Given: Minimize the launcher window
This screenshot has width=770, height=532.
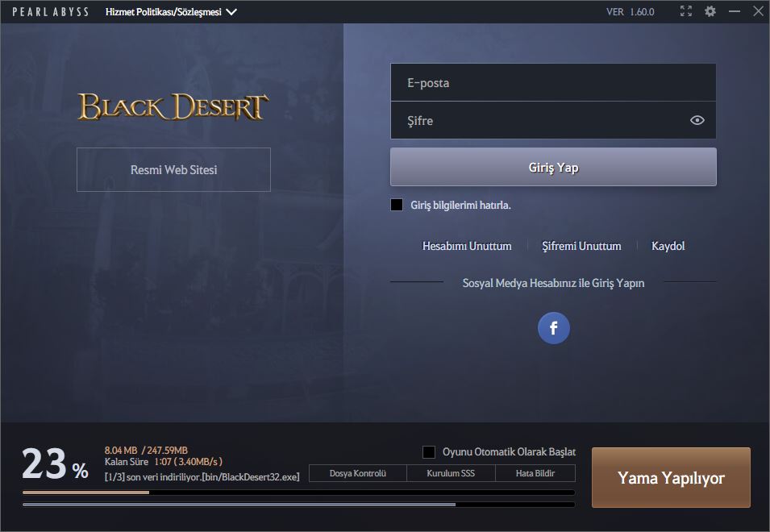Looking at the screenshot, I should 735,11.
